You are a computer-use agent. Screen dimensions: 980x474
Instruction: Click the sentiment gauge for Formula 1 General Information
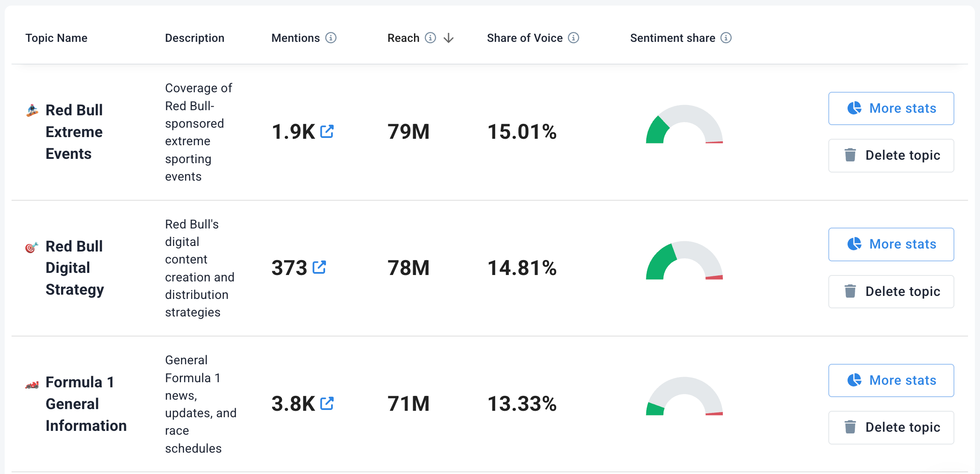684,396
